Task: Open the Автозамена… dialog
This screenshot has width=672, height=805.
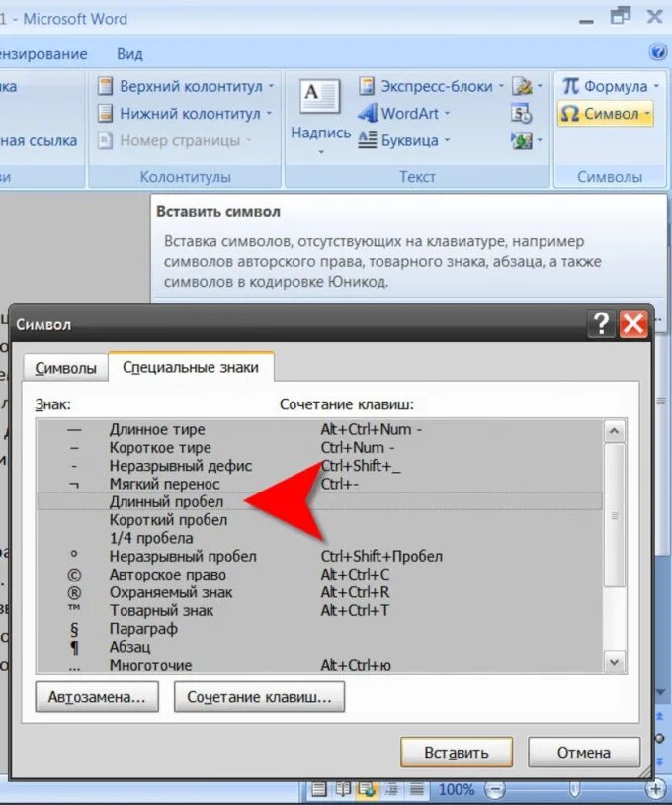Action: [x=97, y=696]
